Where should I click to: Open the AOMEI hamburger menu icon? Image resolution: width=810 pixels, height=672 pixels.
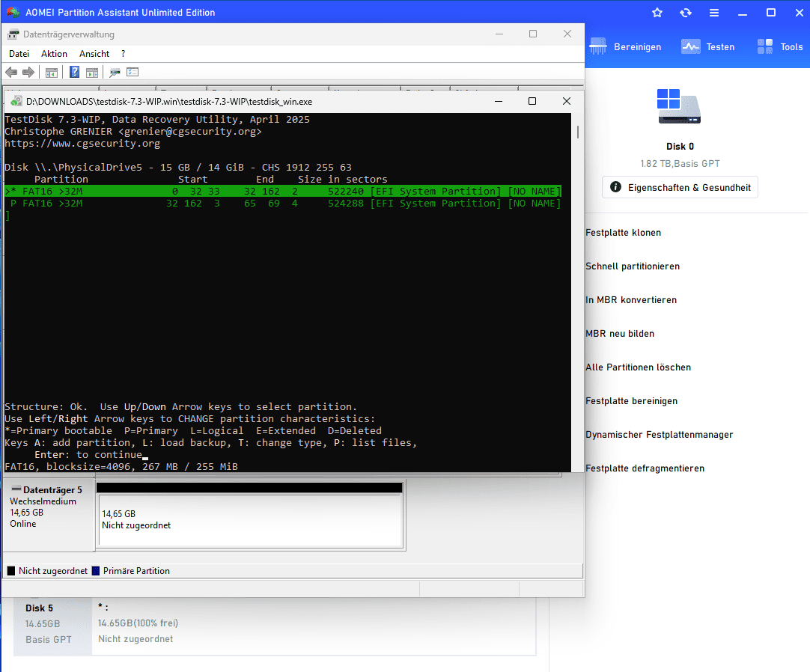(x=714, y=13)
